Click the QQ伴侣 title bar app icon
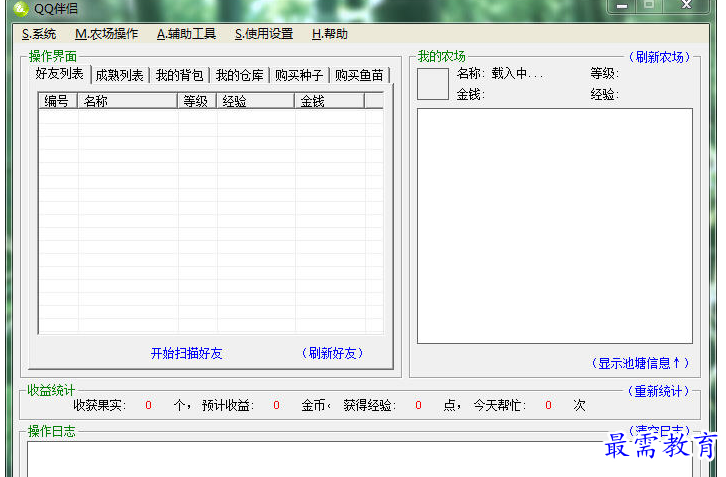 21,8
